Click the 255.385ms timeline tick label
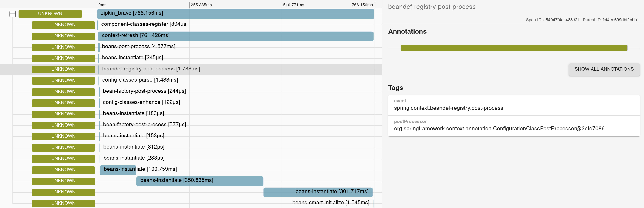 click(x=201, y=5)
